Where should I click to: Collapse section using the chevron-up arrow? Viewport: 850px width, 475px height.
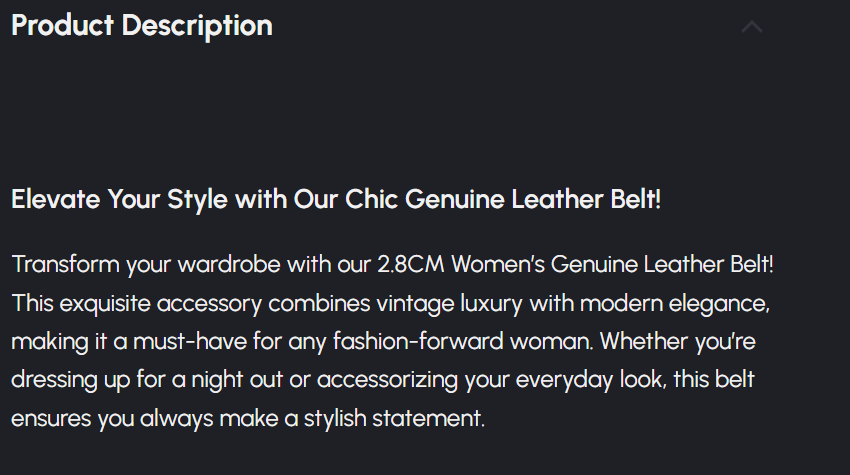(x=752, y=27)
